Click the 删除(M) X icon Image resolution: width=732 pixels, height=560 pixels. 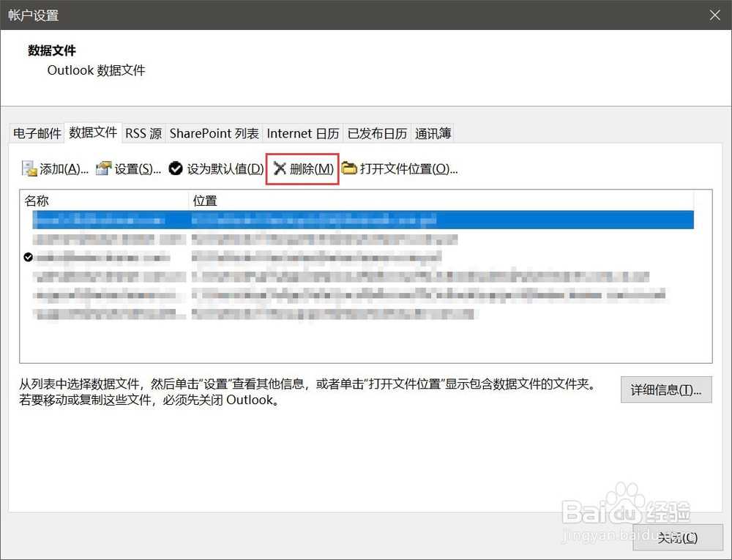click(279, 168)
